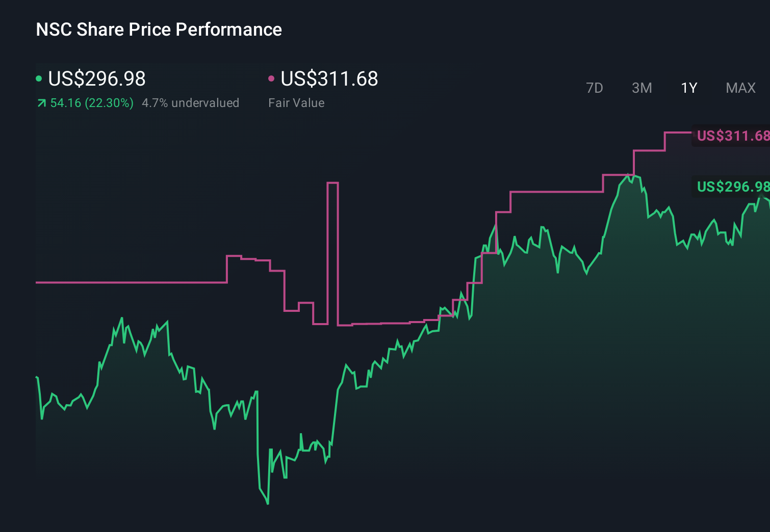Toggle the US$311.68 Fair Value series
The width and height of the screenshot is (770, 532).
[x=329, y=79]
